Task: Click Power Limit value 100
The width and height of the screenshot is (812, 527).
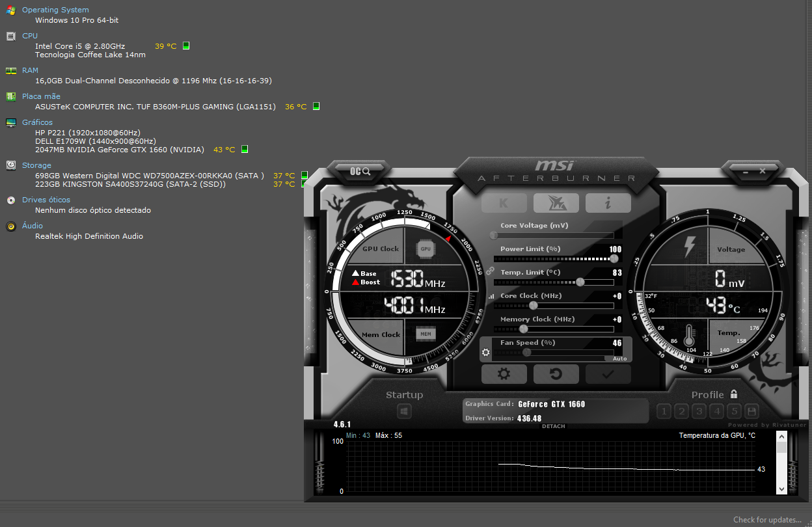Action: [615, 249]
